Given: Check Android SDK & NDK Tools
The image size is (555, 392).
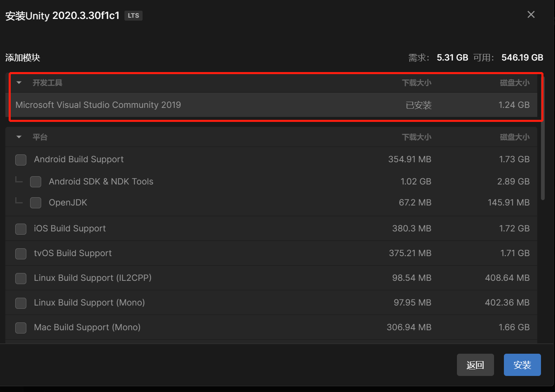Looking at the screenshot, I should point(36,182).
